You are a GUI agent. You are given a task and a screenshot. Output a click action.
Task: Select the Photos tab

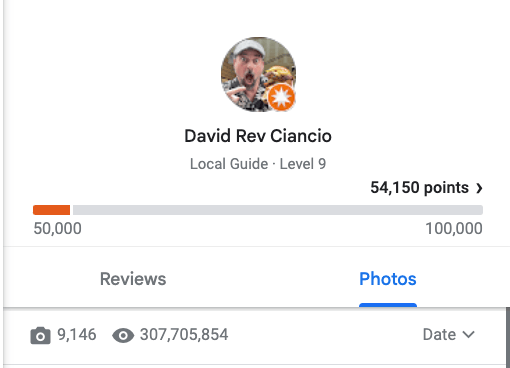[388, 279]
